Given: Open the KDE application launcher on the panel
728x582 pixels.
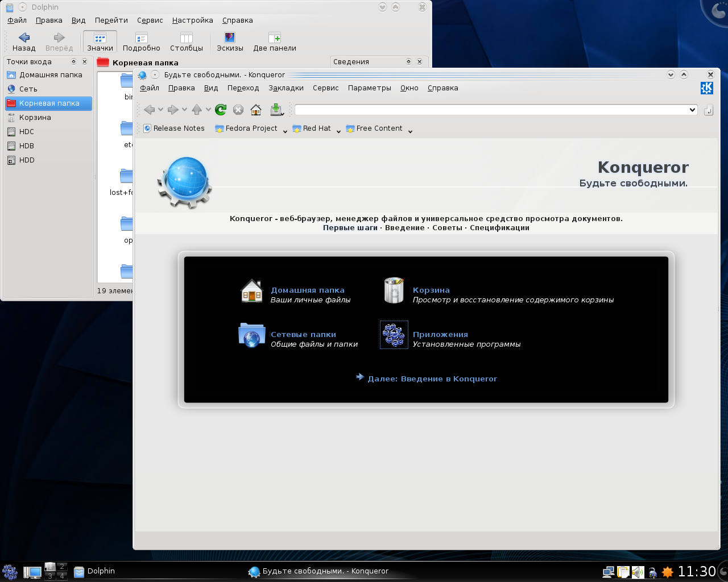Looking at the screenshot, I should [10, 572].
